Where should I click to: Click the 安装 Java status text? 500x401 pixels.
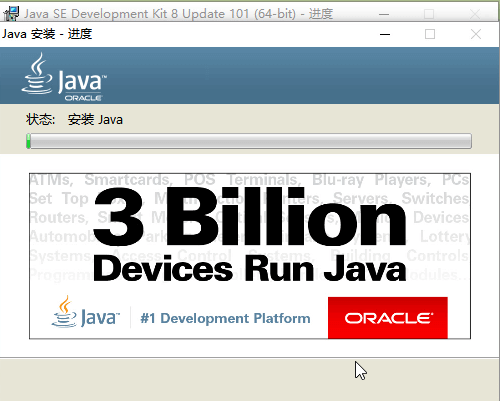95,120
